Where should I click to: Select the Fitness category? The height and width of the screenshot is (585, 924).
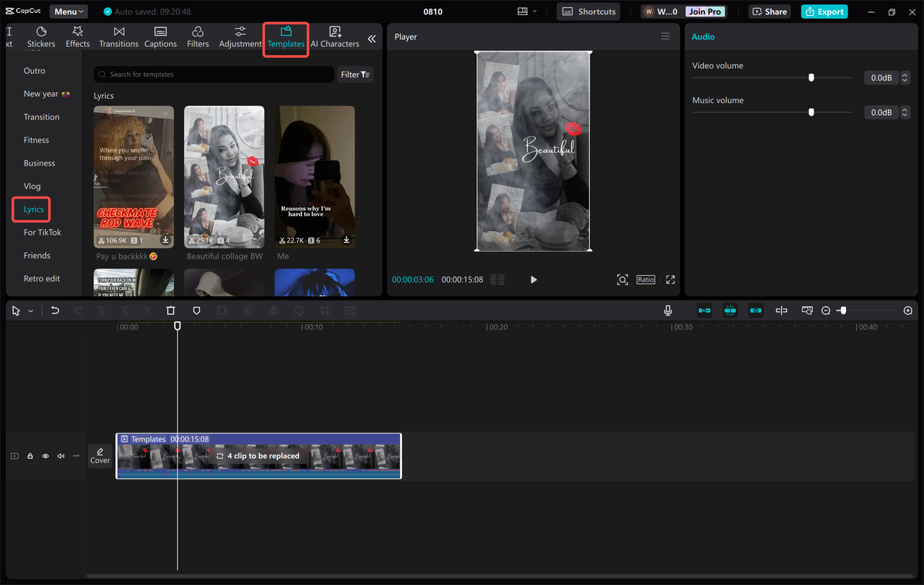tap(36, 140)
